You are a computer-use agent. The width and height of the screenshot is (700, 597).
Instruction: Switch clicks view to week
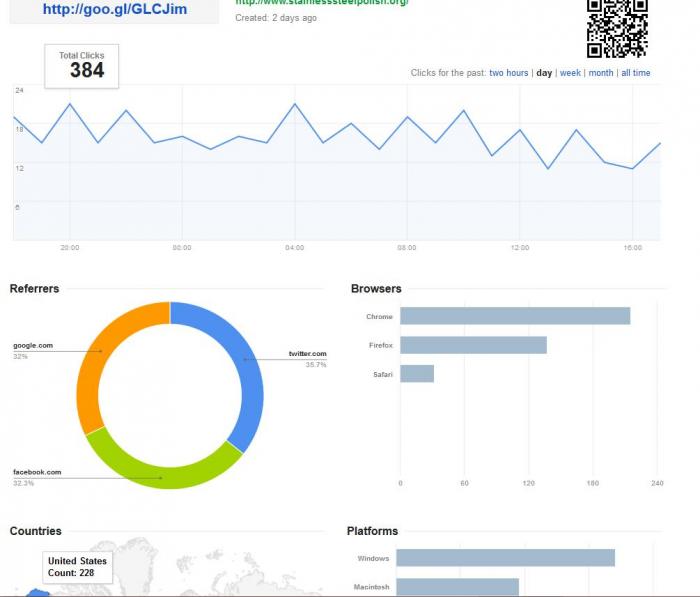[x=570, y=73]
